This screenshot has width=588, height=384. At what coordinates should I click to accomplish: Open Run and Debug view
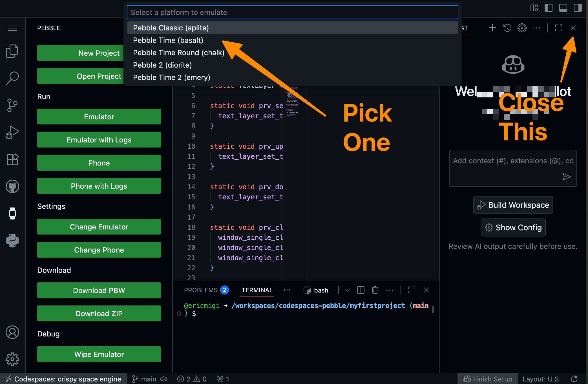[x=12, y=132]
